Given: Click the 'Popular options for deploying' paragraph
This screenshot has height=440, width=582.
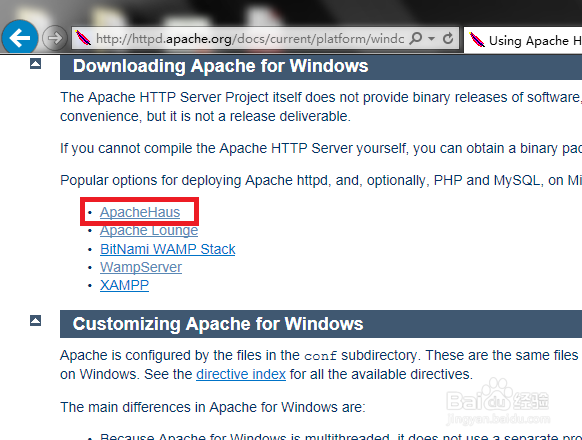Looking at the screenshot, I should pos(321,180).
